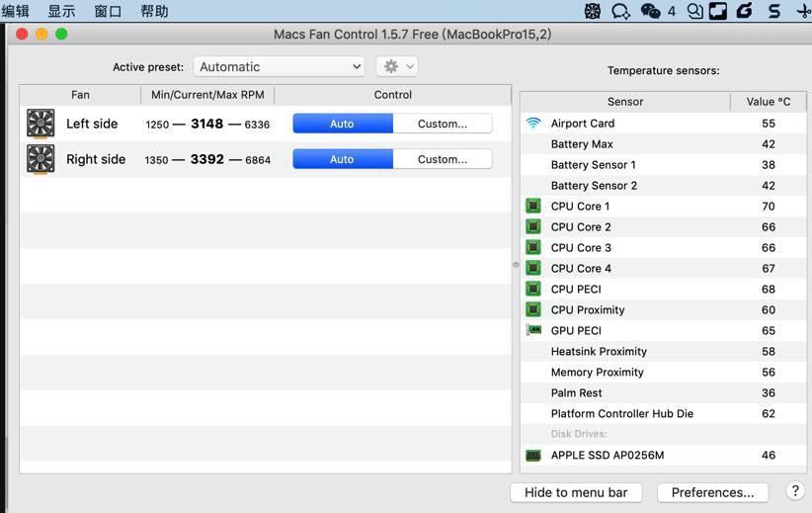Set Left side fan to Auto
Image resolution: width=812 pixels, height=513 pixels.
(x=343, y=124)
